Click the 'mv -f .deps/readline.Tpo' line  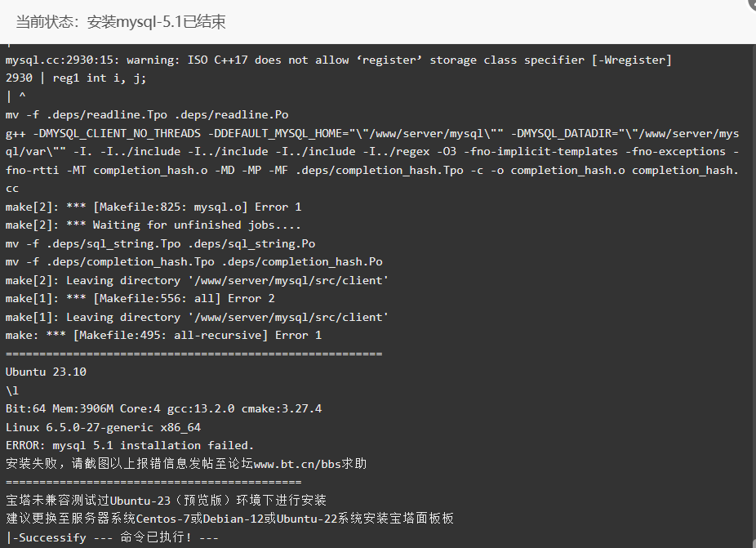[147, 115]
